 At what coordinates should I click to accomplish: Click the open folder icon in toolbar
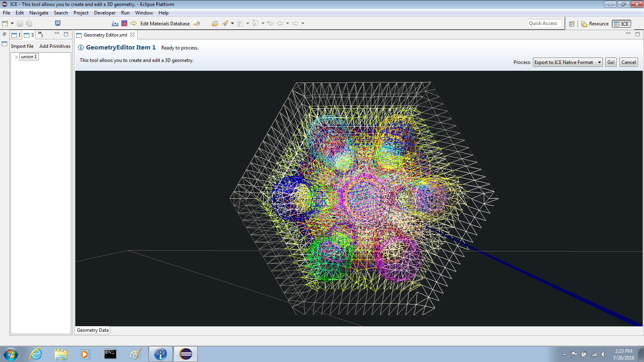coord(215,23)
